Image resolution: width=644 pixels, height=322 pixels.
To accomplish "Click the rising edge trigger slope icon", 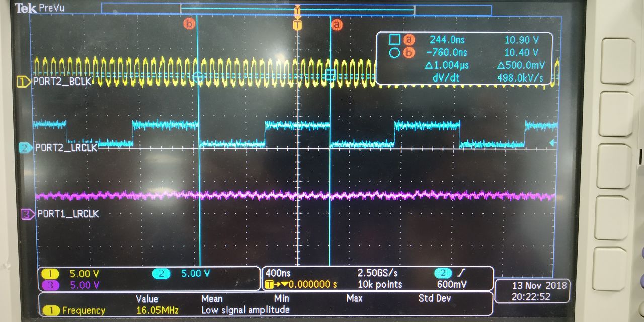I will 461,273.
